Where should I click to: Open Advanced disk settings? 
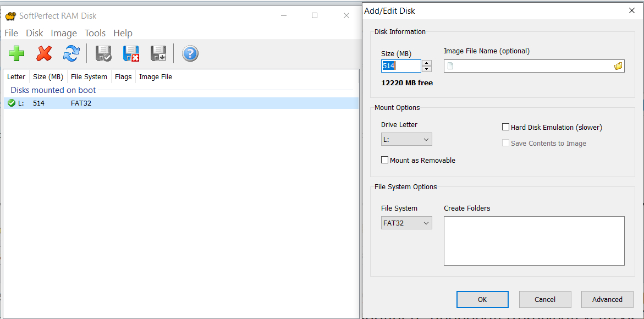607,299
